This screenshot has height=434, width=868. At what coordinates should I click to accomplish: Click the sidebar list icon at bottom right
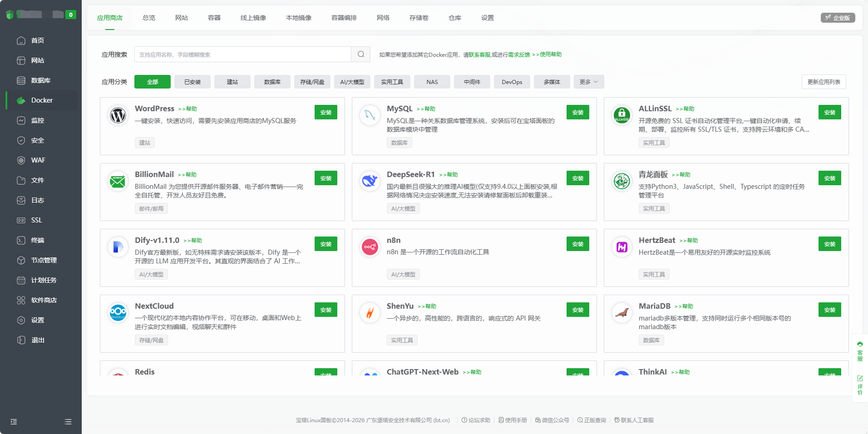(x=68, y=422)
